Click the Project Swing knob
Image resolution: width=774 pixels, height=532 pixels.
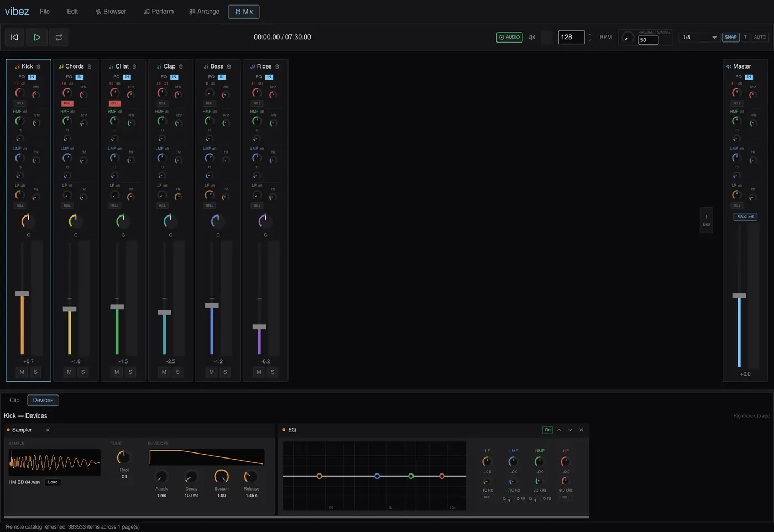(627, 38)
